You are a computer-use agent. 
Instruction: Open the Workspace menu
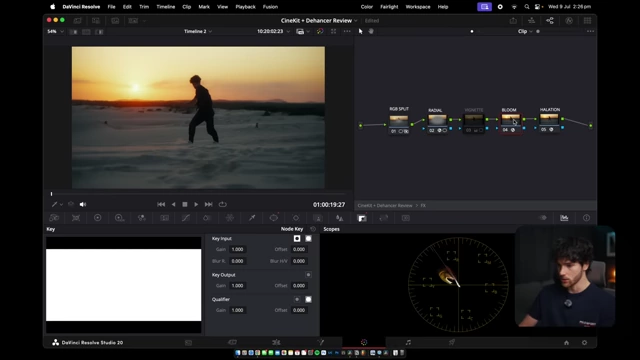point(418,7)
